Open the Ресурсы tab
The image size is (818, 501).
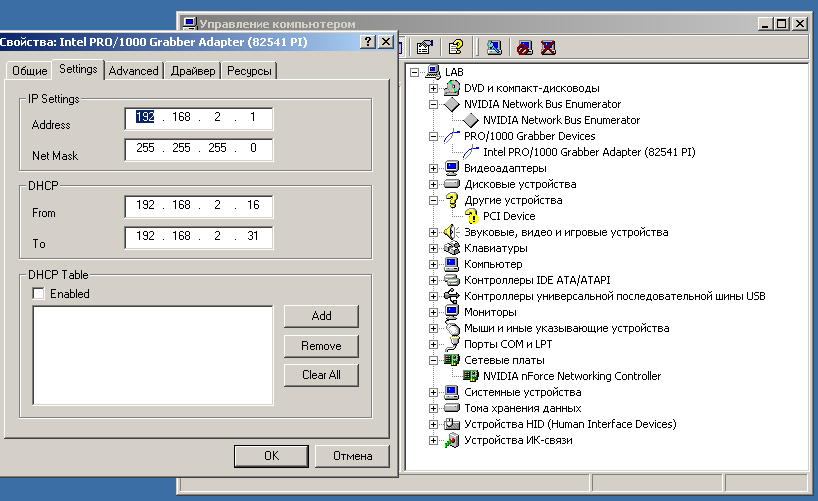click(x=249, y=71)
